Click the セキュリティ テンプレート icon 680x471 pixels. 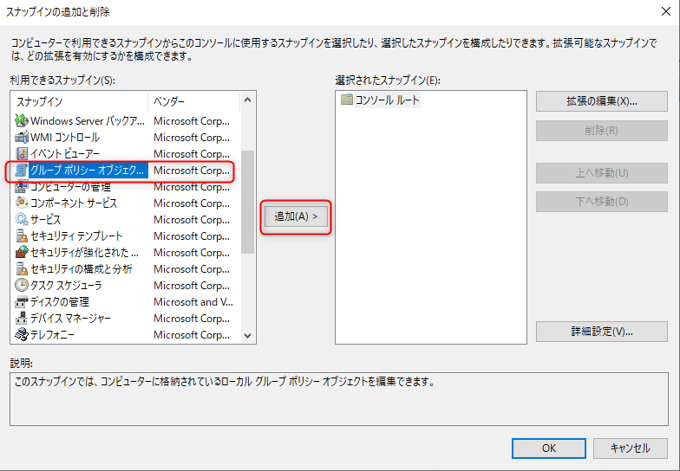tap(21, 236)
